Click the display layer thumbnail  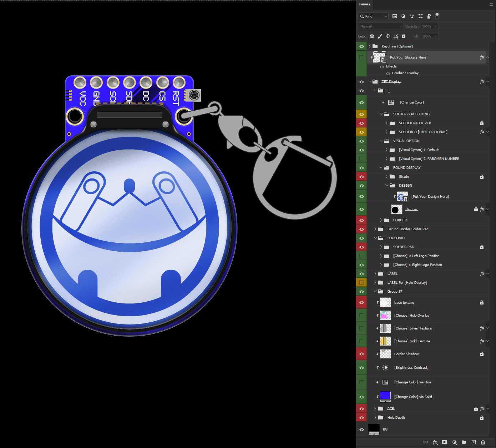(x=396, y=210)
